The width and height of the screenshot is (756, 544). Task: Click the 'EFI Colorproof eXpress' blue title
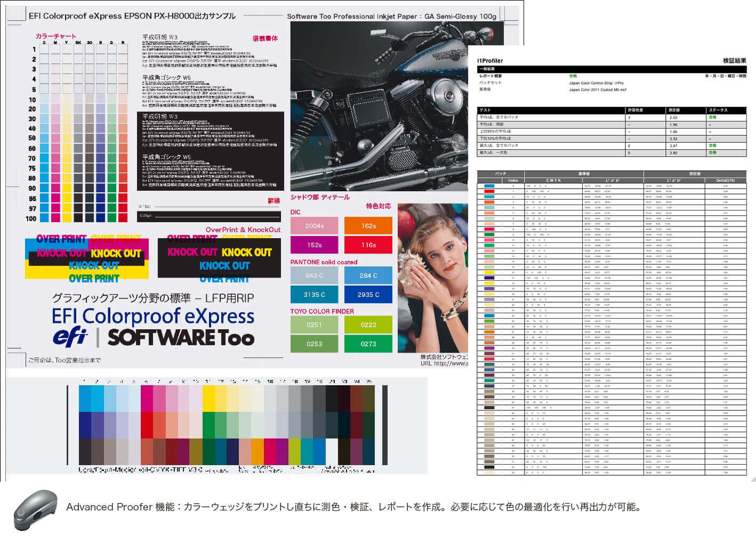(153, 316)
